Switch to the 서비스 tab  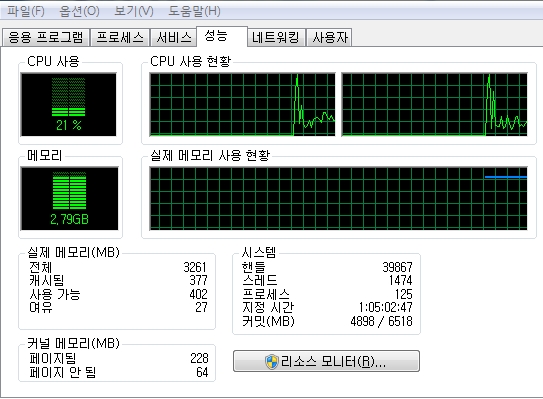(174, 37)
